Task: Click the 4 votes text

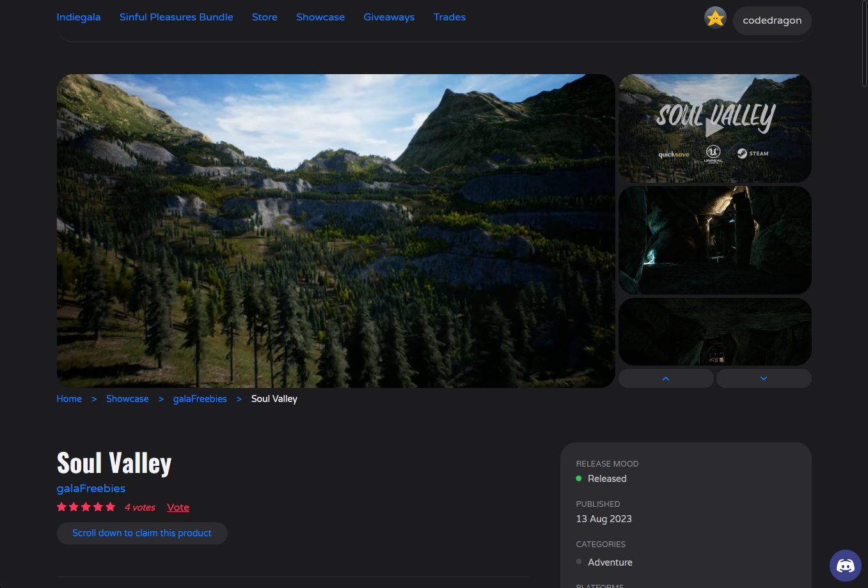Action: tap(140, 507)
